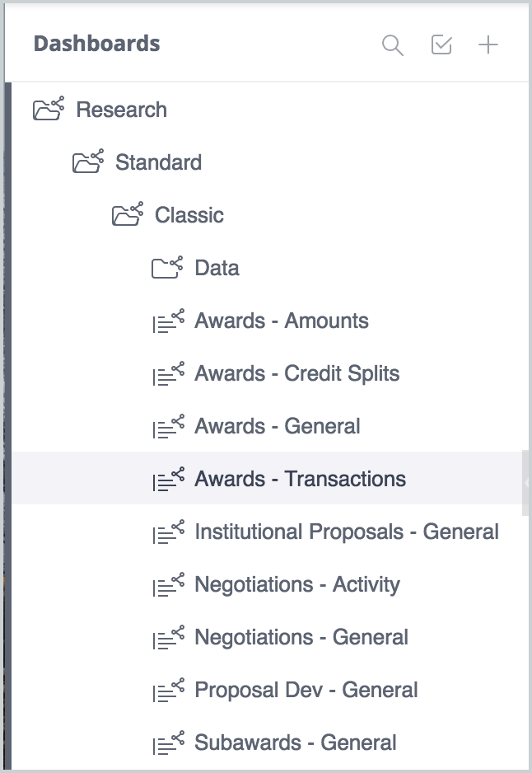Select the Data folder label
The image size is (532, 773).
coord(217,268)
